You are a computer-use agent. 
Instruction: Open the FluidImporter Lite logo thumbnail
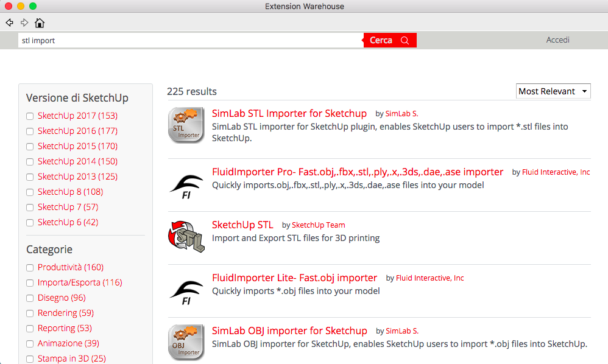pos(186,293)
